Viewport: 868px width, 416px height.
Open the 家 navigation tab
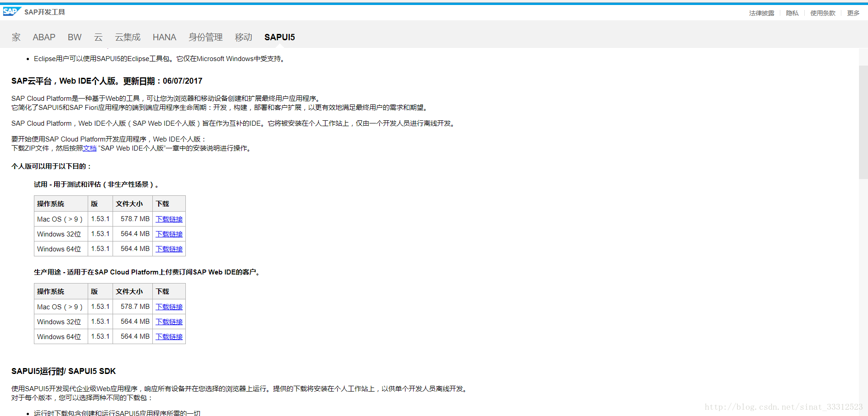[x=16, y=37]
